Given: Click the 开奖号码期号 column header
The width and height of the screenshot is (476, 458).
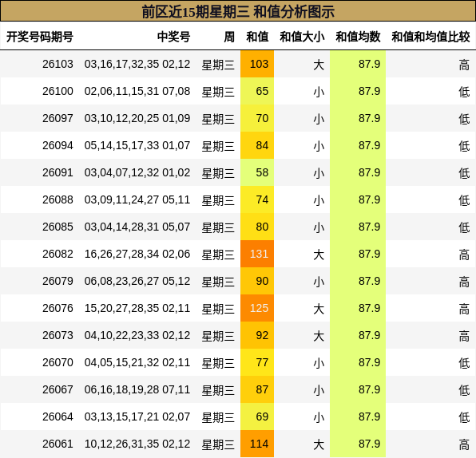Looking at the screenshot, I should point(40,37).
